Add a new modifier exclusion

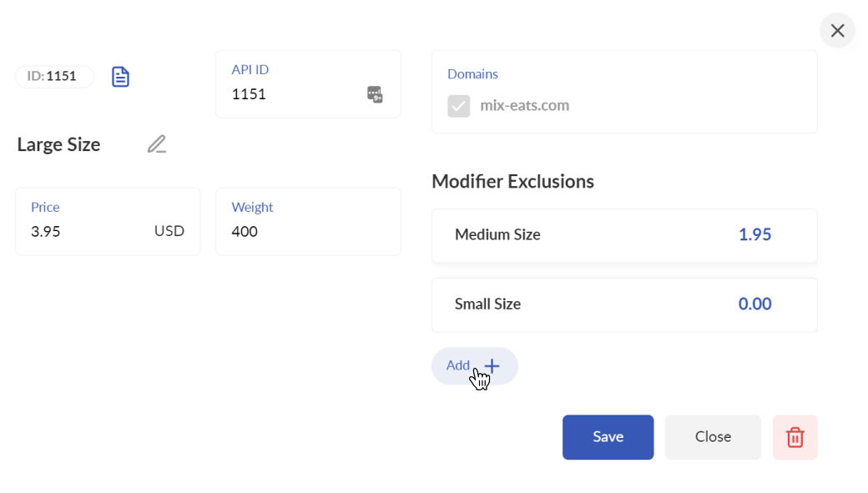(474, 365)
